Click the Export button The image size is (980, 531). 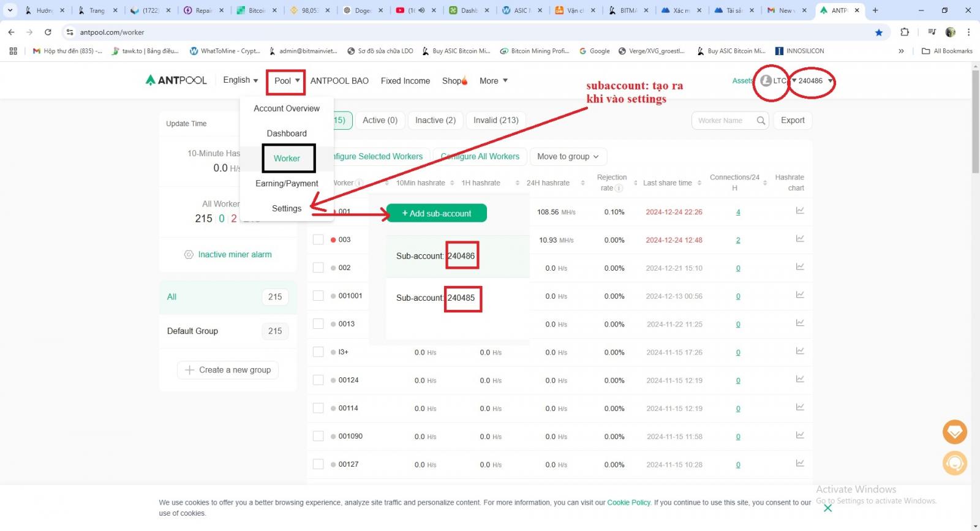pos(793,120)
